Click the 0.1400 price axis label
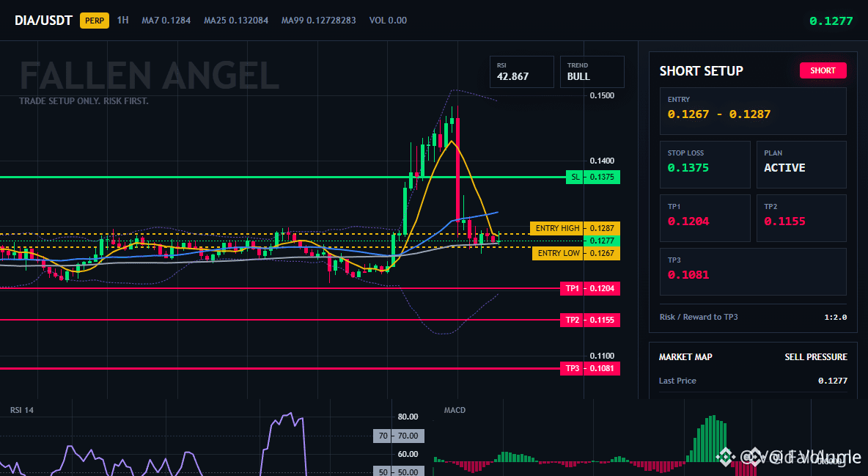This screenshot has width=868, height=476. click(x=602, y=161)
